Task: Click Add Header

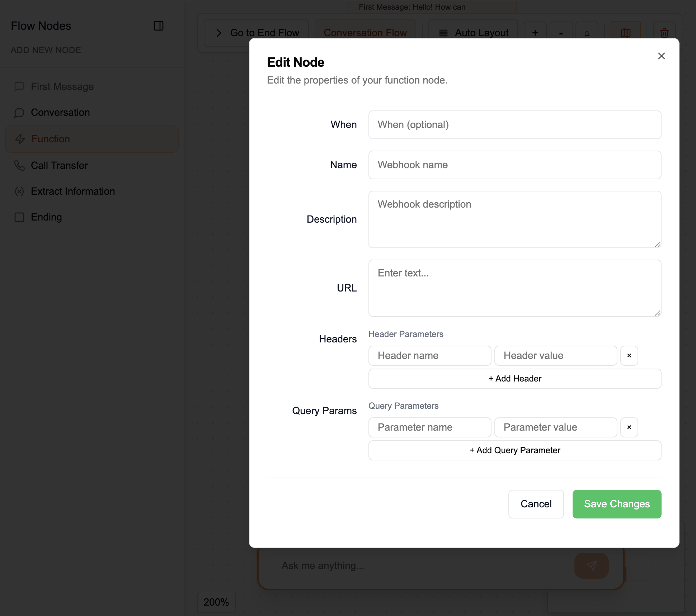Action: point(514,378)
